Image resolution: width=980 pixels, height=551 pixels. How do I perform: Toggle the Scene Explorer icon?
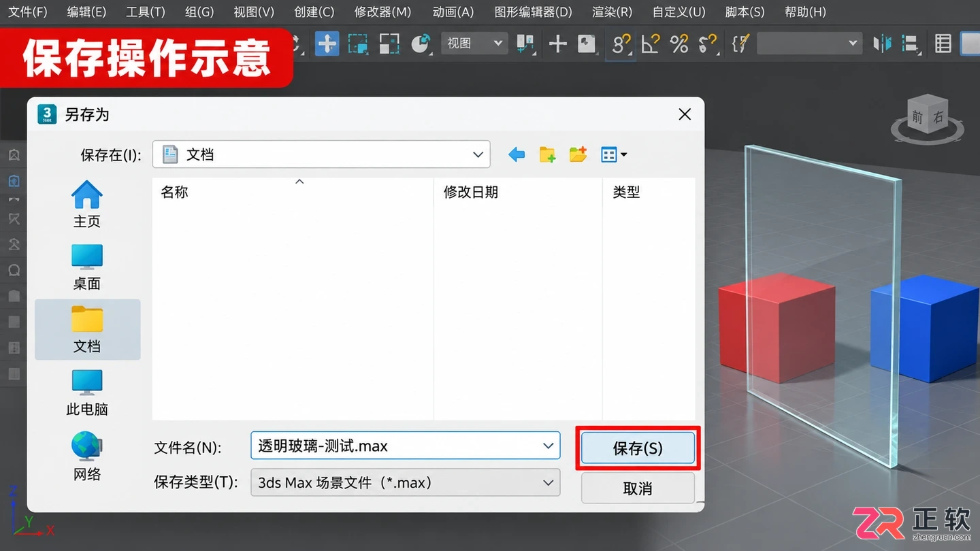[x=943, y=44]
